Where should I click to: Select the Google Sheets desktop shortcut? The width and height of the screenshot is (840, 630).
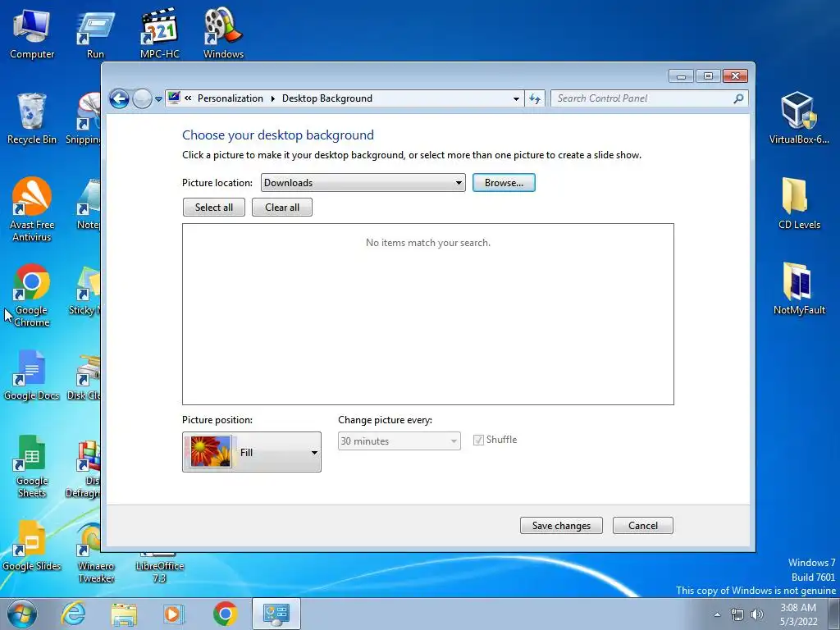click(x=32, y=466)
